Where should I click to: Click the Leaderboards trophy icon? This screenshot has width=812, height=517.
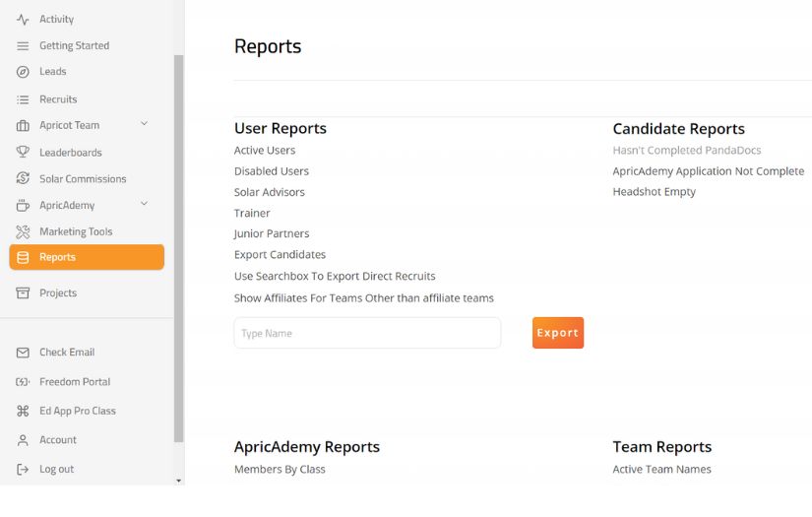pyautogui.click(x=23, y=152)
